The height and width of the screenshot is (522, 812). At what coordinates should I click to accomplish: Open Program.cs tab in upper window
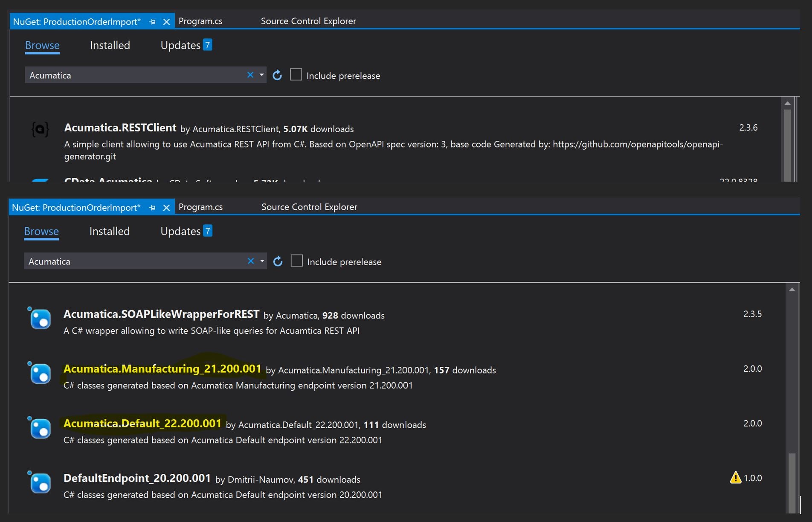click(200, 21)
